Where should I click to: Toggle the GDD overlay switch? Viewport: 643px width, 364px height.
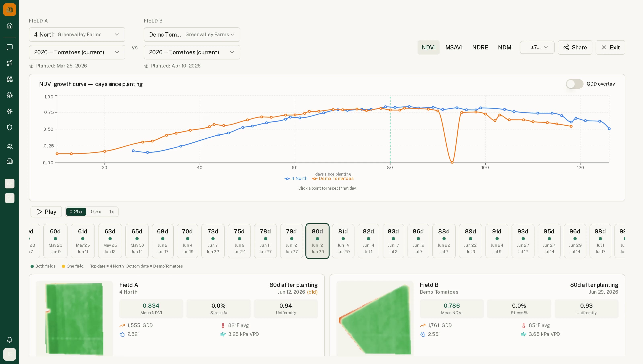[x=574, y=84]
